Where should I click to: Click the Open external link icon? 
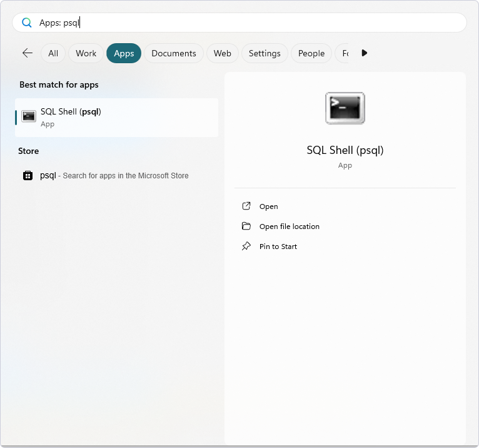(x=246, y=206)
